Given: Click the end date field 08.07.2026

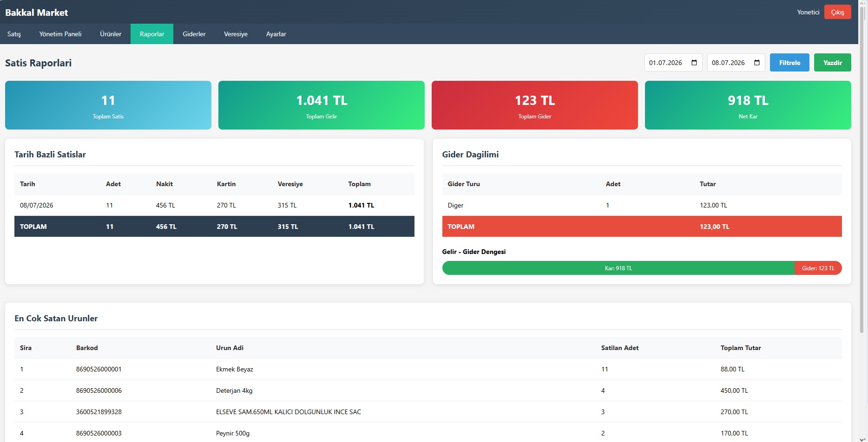Looking at the screenshot, I should [x=736, y=63].
